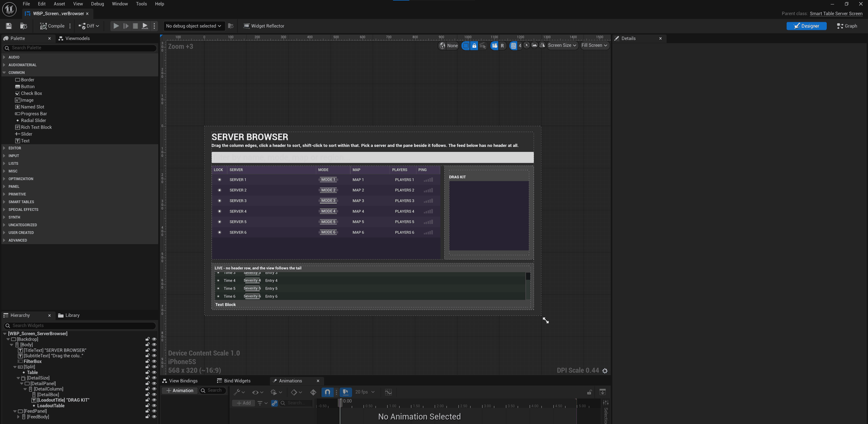Start simulation with the play button
868x424 pixels.
116,26
